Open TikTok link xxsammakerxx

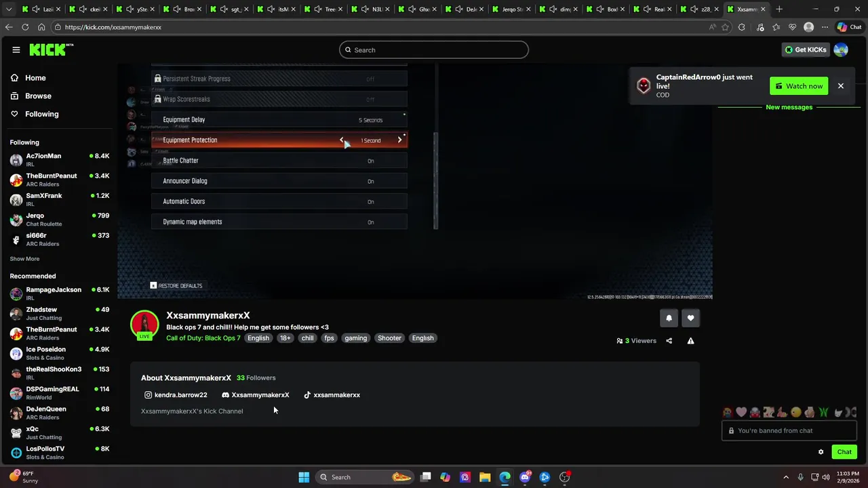[332, 395]
